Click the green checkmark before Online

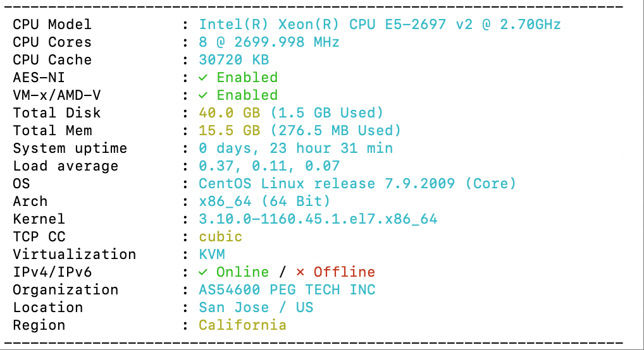click(203, 272)
